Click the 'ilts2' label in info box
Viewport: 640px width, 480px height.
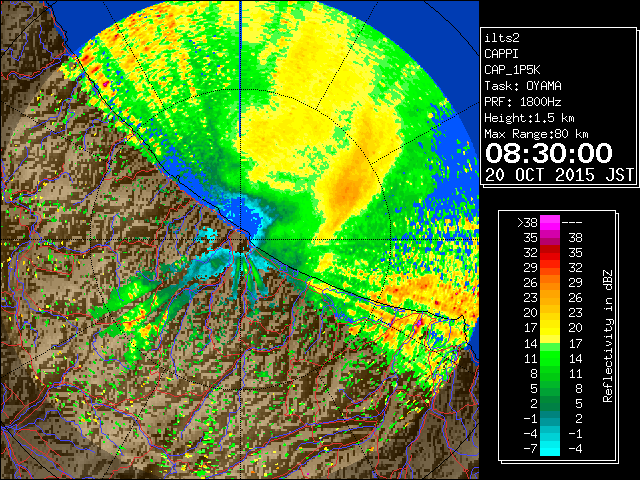502,38
